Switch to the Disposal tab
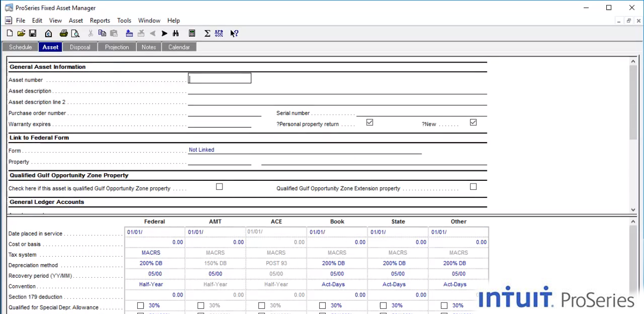This screenshot has height=314, width=644. point(80,47)
